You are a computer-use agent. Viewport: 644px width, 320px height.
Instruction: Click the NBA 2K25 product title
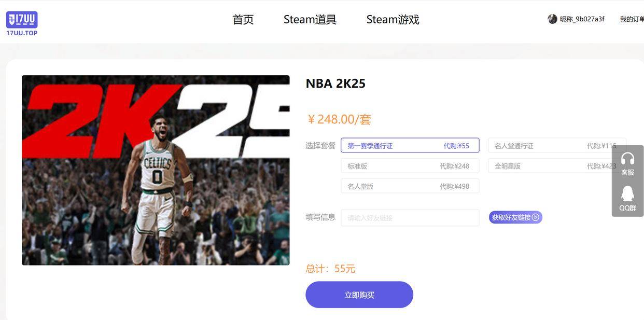tap(335, 84)
